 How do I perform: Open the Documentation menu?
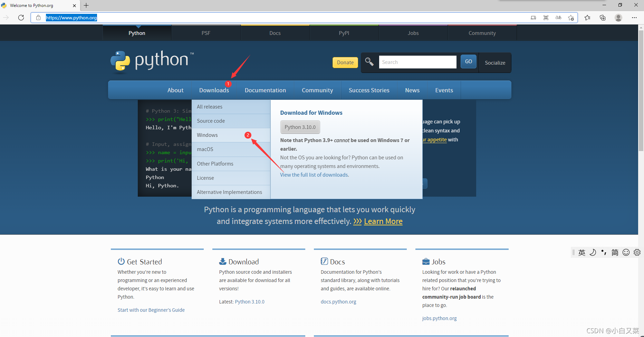pos(266,90)
